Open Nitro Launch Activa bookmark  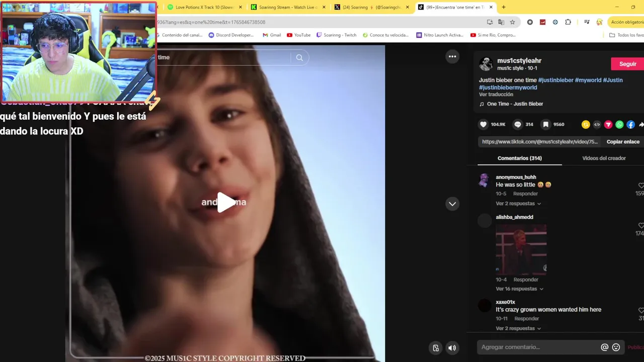click(x=439, y=35)
